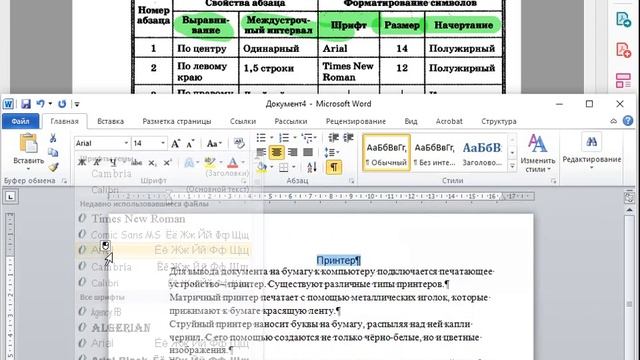
Task: Open the font size dropdown arrow
Action: pos(163,143)
